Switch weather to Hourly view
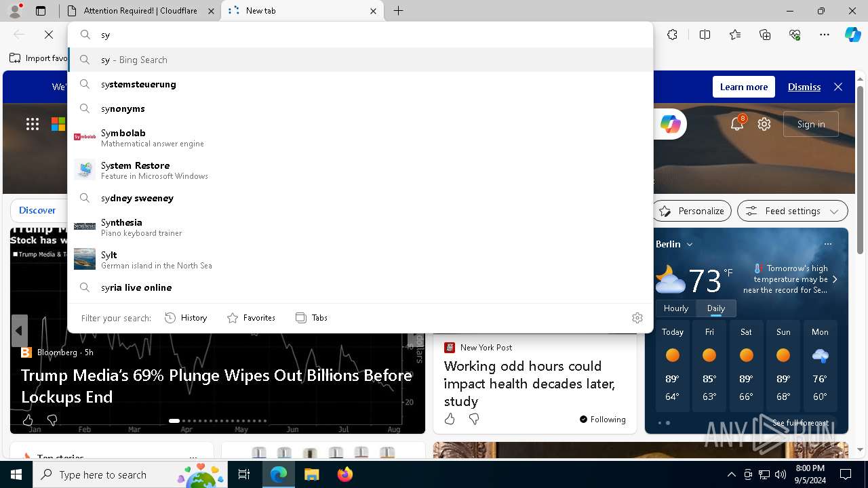The image size is (868, 488). coord(676,308)
